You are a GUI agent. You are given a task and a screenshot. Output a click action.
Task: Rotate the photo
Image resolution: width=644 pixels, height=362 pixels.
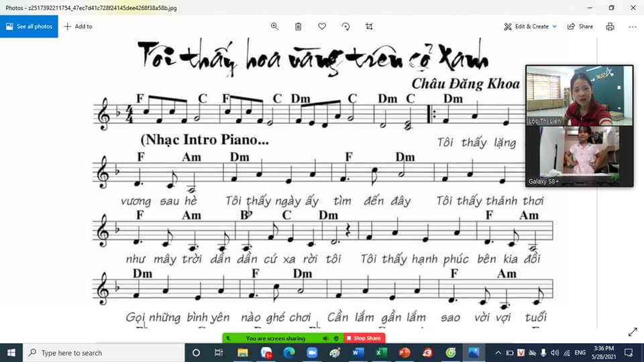coord(346,26)
